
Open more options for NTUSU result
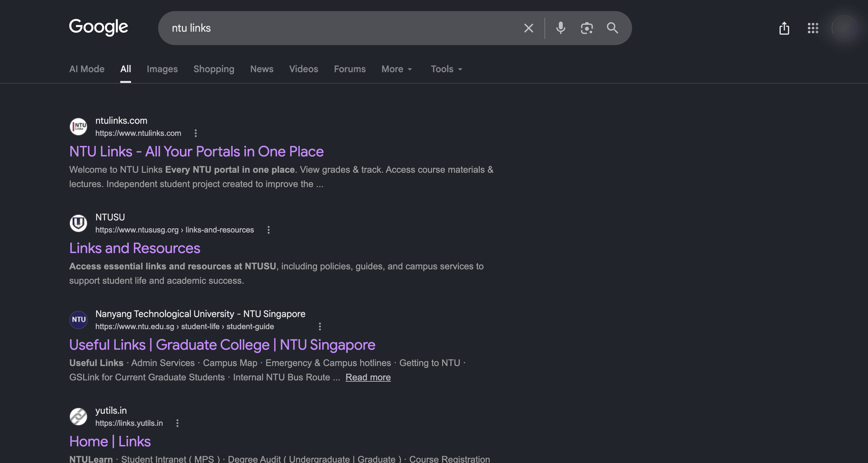click(x=268, y=230)
